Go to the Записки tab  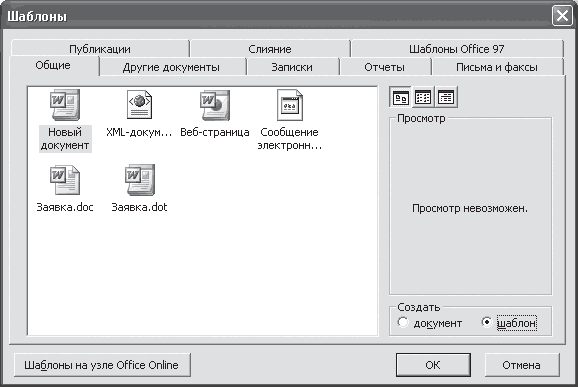[x=292, y=67]
